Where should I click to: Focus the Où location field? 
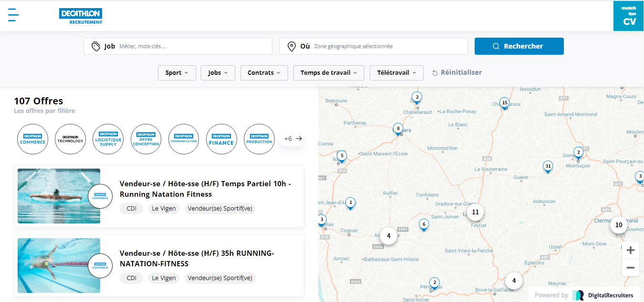(x=374, y=46)
